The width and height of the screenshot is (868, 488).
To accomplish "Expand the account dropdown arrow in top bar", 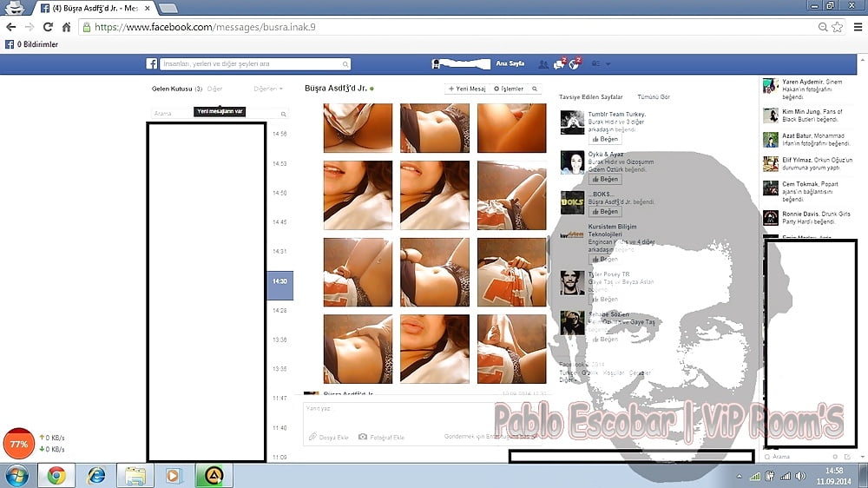I will 608,64.
